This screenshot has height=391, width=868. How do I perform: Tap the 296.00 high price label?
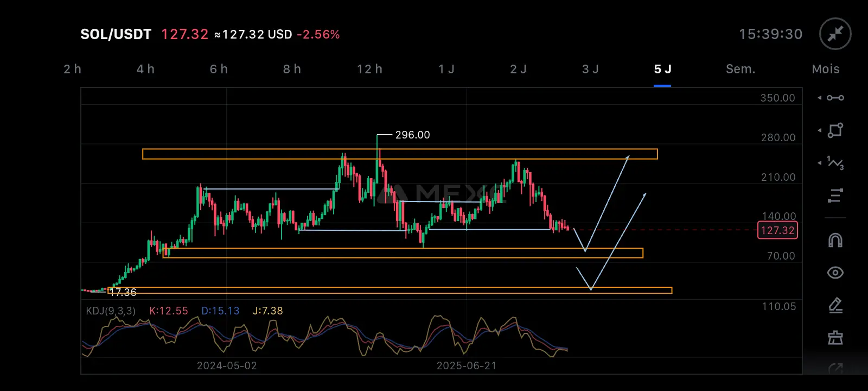click(x=412, y=135)
